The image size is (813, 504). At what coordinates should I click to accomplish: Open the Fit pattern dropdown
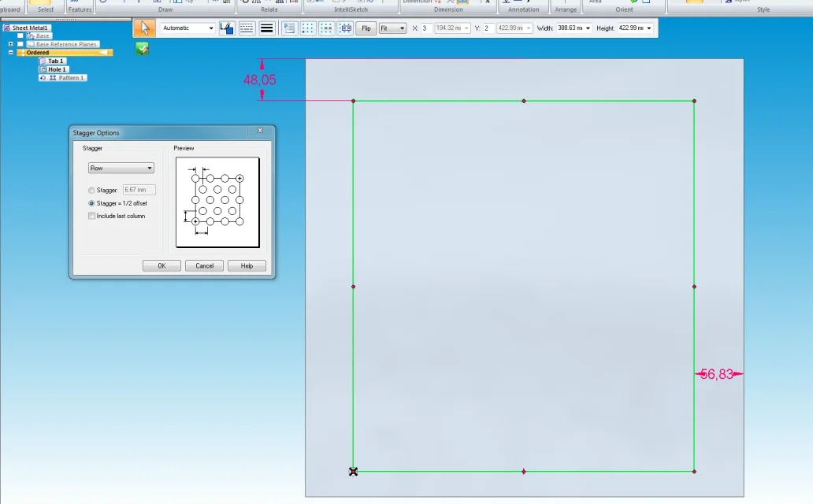[x=392, y=28]
